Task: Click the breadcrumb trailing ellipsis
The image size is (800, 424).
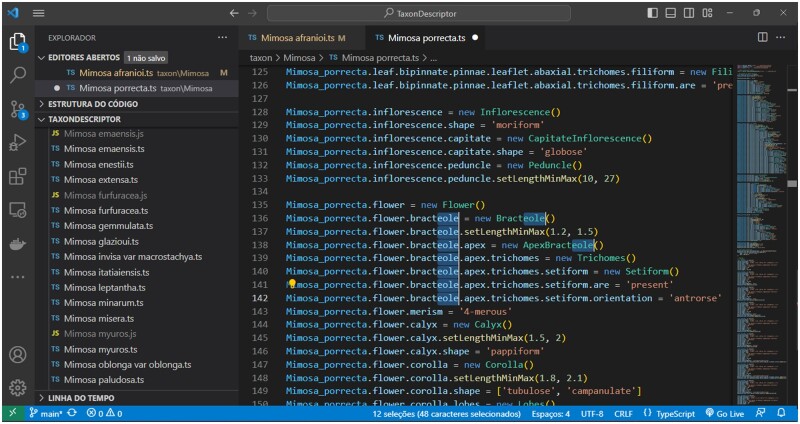Action: tap(433, 58)
